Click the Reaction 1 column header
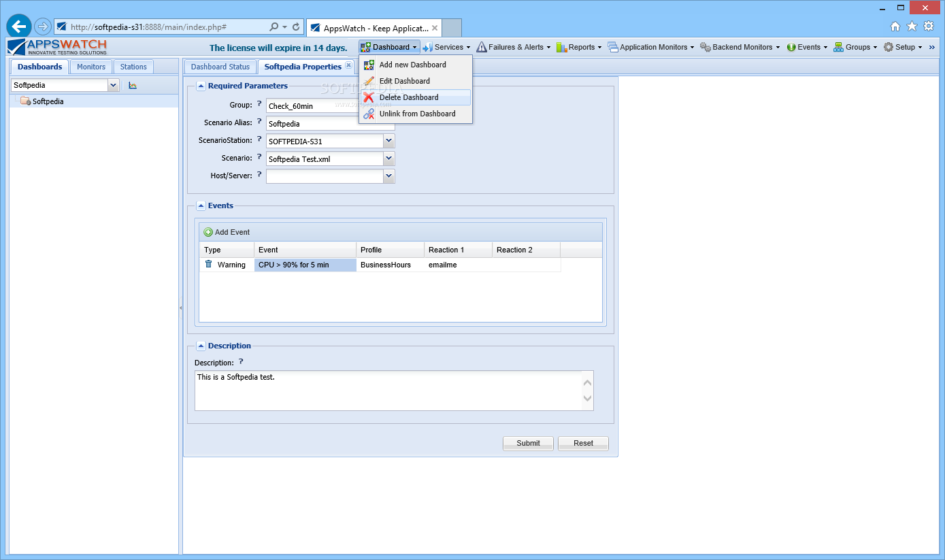 pos(459,250)
